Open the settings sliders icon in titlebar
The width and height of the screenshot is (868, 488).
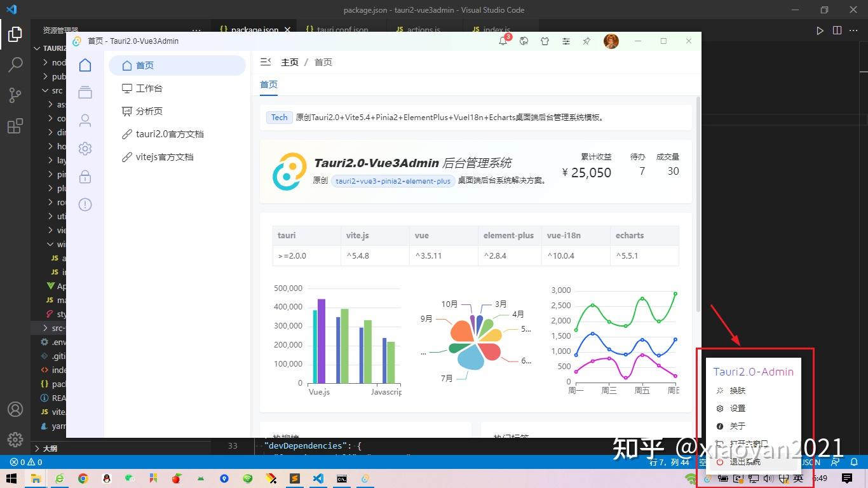[566, 41]
